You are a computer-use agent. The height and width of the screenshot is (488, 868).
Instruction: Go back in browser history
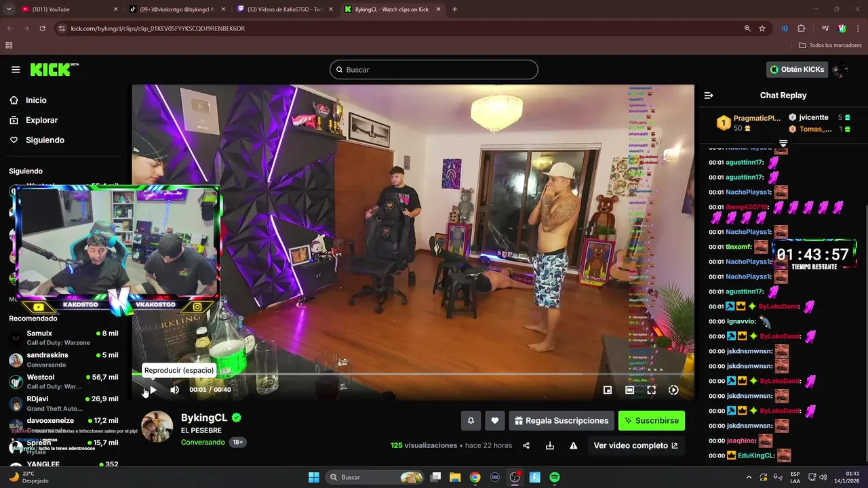[x=9, y=28]
